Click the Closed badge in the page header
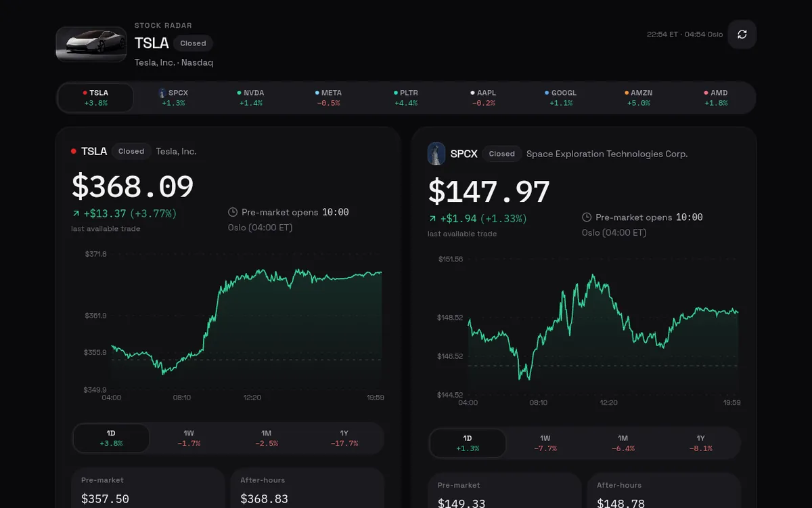The width and height of the screenshot is (812, 508). click(x=193, y=43)
